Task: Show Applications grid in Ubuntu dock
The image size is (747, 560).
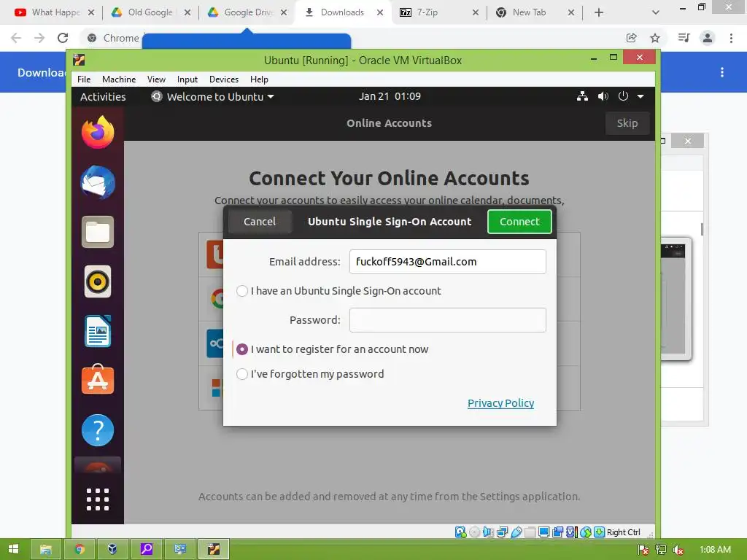Action: [x=98, y=499]
